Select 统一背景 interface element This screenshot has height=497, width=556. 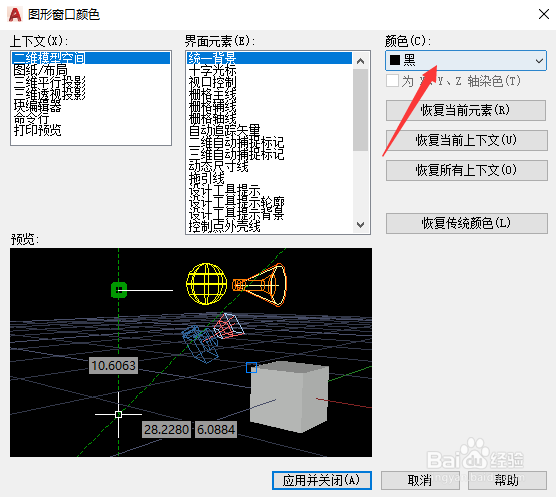point(269,58)
